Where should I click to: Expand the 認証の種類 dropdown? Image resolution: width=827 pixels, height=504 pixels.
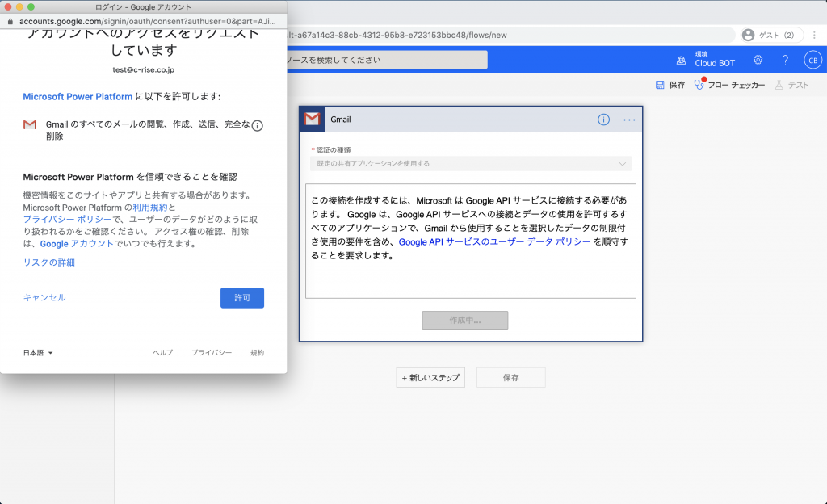pyautogui.click(x=471, y=164)
